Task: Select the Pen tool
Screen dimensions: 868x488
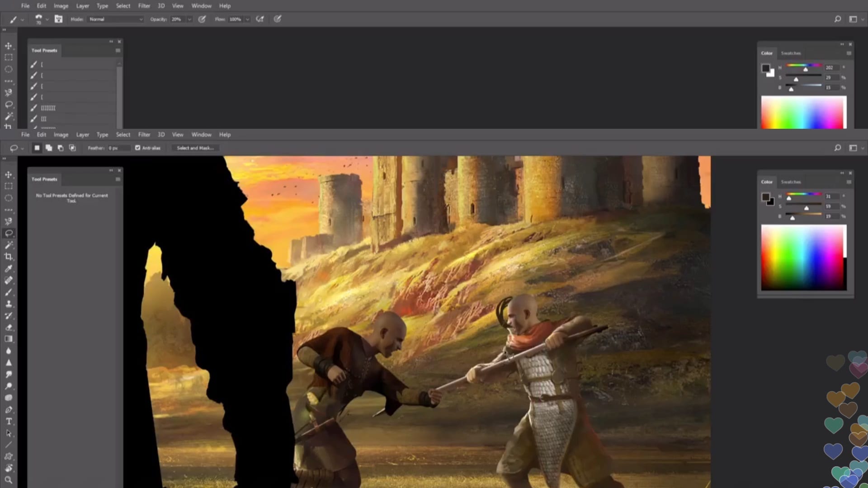Action: [9, 409]
